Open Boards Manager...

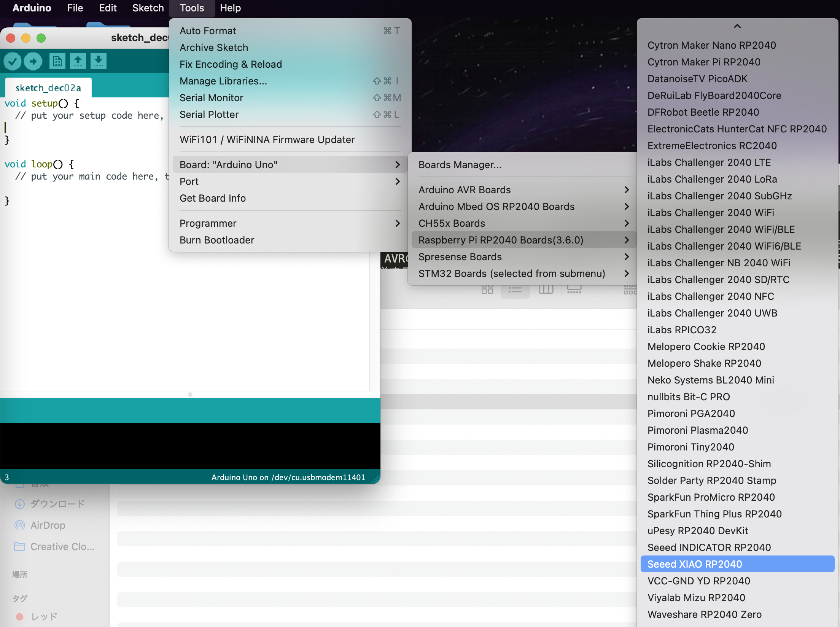(x=460, y=165)
